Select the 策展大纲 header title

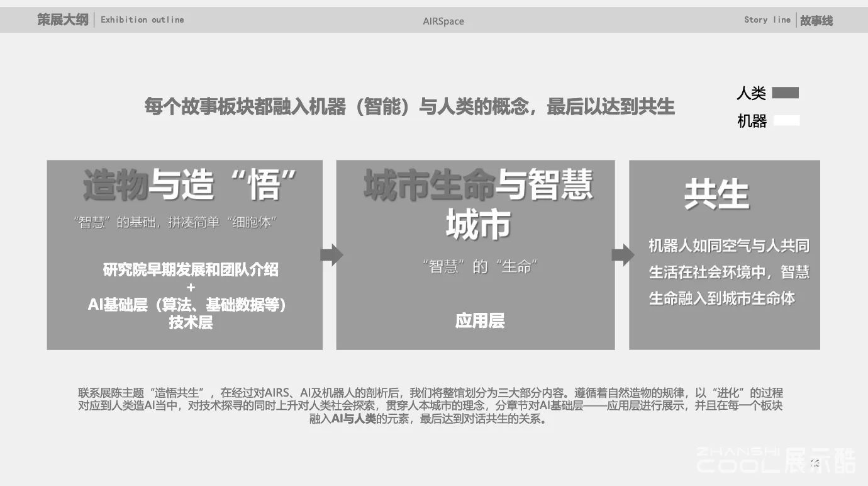click(x=63, y=20)
